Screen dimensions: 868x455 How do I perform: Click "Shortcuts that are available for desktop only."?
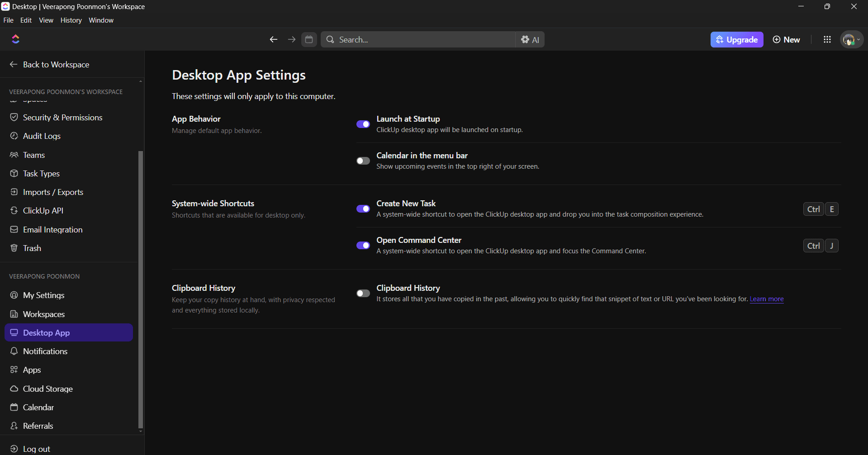coord(238,215)
